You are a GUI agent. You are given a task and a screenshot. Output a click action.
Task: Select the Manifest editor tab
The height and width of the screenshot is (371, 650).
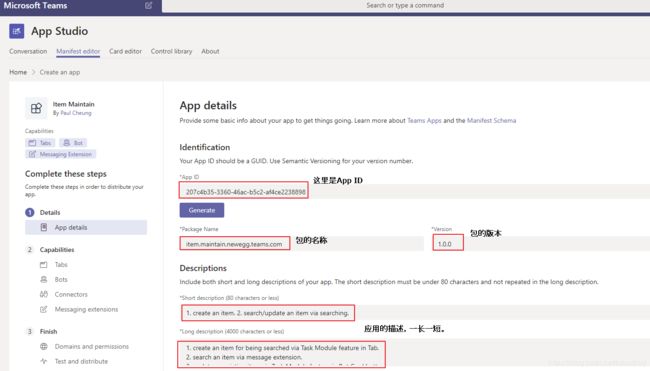[x=78, y=51]
